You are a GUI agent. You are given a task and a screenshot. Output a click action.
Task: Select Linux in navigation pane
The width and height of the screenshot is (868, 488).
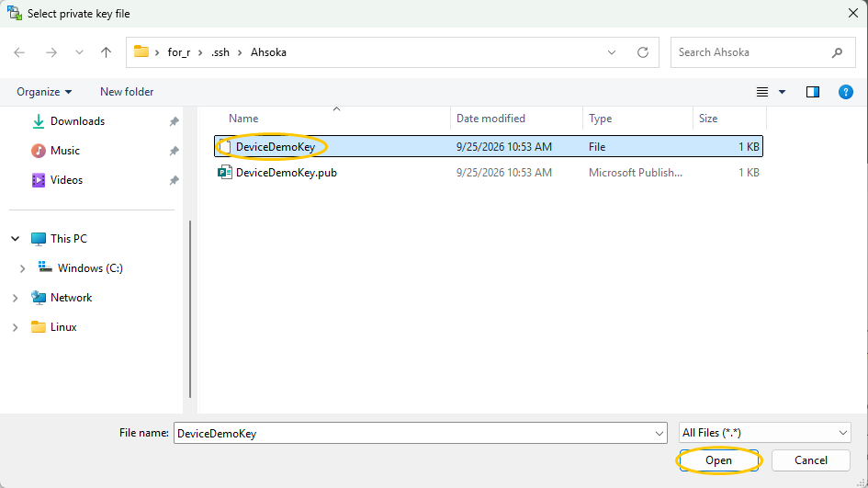[63, 327]
